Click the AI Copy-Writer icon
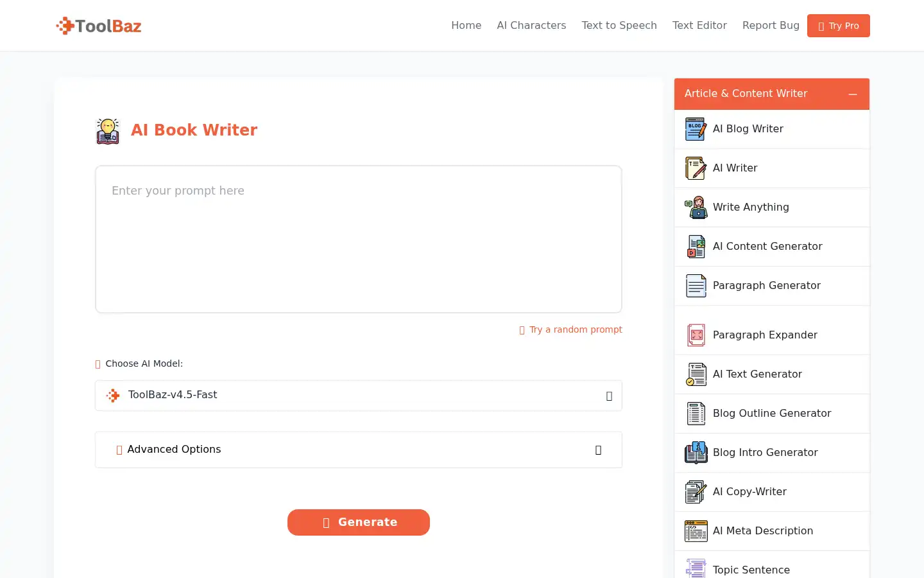 pos(696,492)
